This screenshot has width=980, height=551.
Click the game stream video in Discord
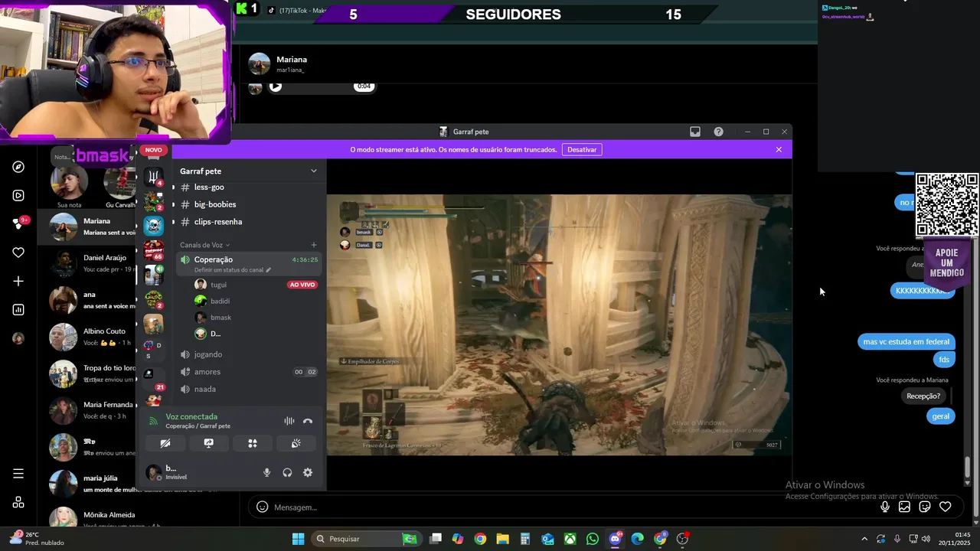coord(559,325)
